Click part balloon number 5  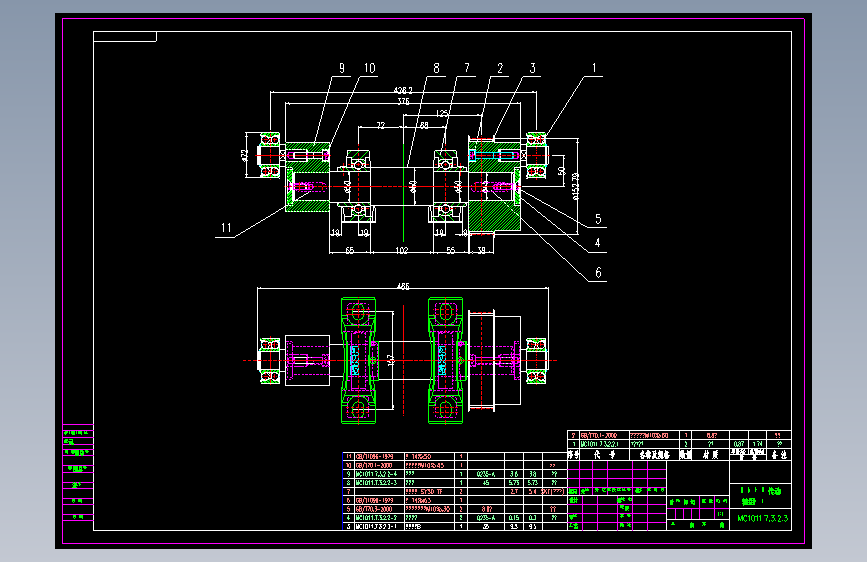pyautogui.click(x=598, y=219)
